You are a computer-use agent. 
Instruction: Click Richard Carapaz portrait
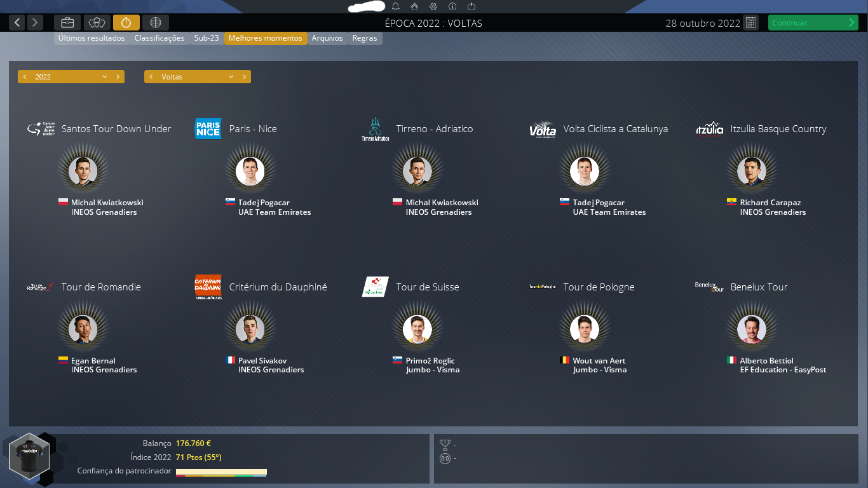click(752, 172)
